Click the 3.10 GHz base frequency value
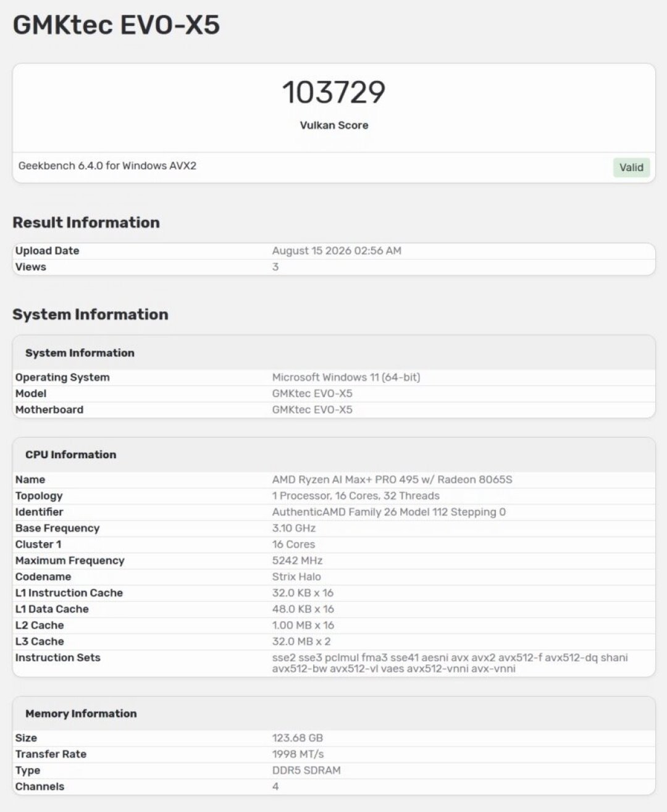 coord(294,528)
